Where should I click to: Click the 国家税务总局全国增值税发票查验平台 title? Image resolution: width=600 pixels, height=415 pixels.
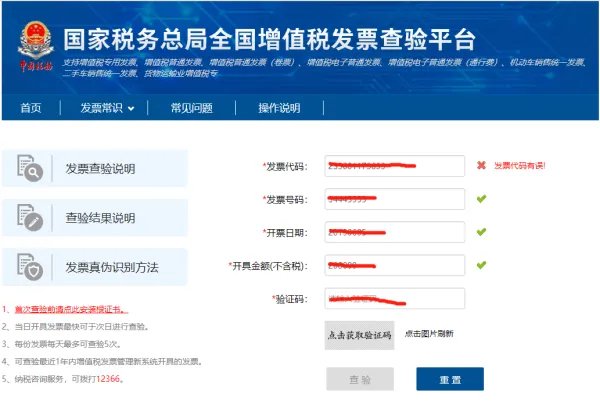tap(269, 39)
